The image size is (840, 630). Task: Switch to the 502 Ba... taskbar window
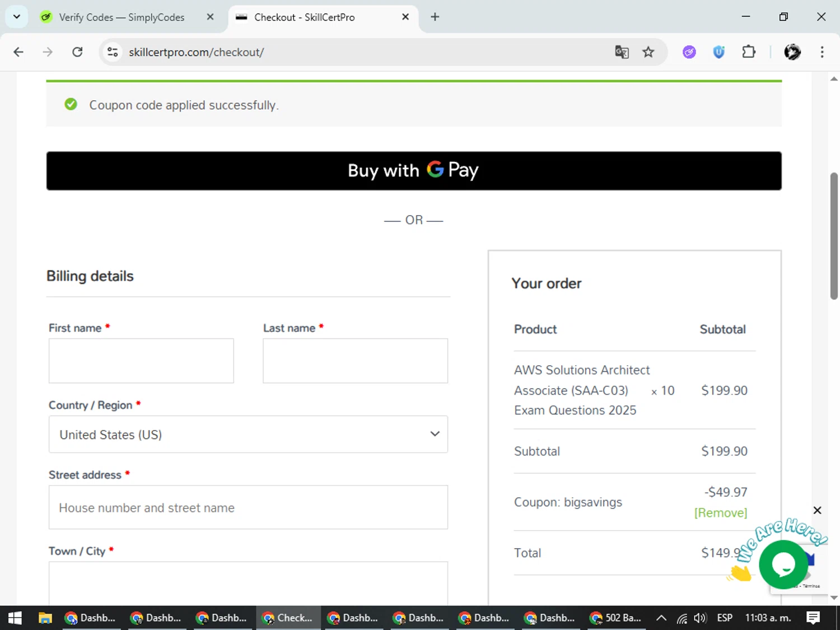[617, 618]
